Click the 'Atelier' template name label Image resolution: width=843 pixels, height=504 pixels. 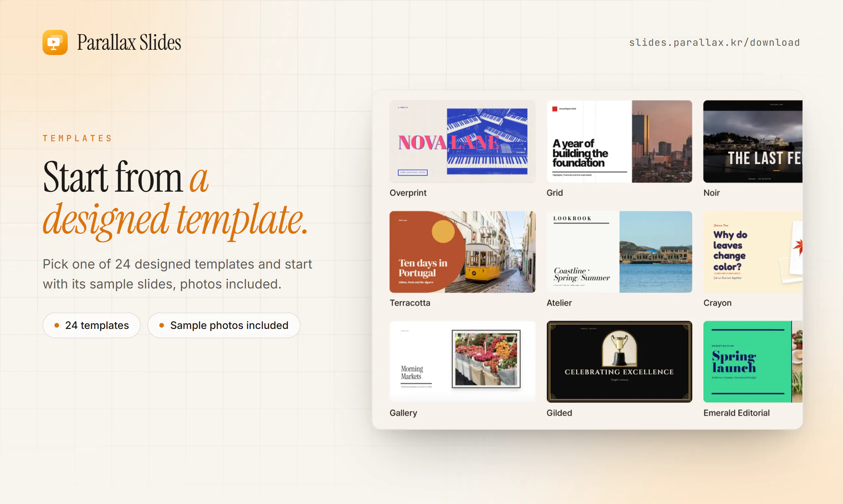[x=559, y=303]
